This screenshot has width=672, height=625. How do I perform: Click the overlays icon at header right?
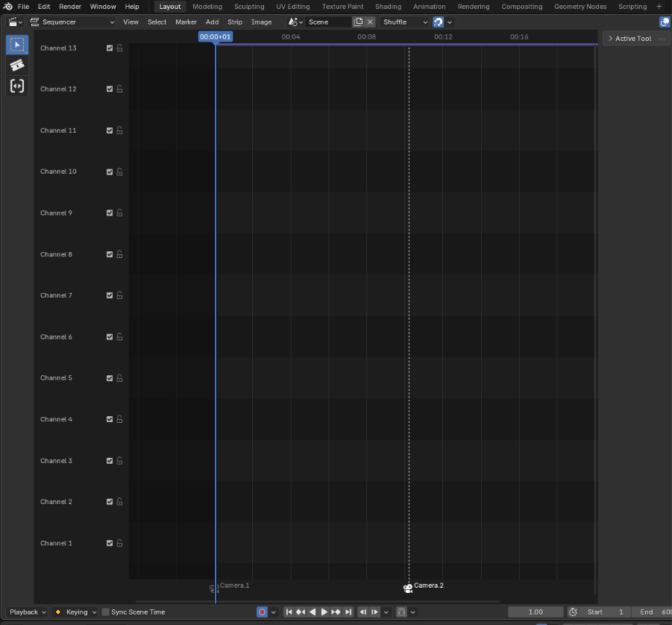pos(665,22)
